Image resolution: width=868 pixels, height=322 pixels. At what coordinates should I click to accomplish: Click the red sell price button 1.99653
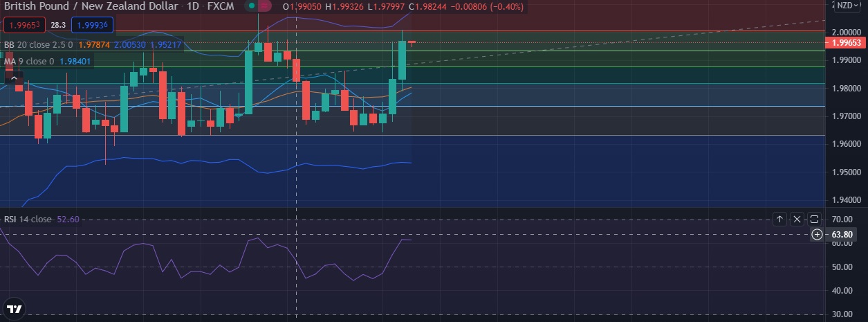point(25,26)
